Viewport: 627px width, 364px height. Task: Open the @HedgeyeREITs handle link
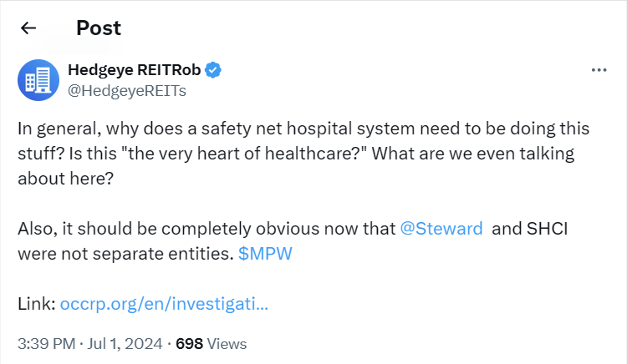[126, 91]
